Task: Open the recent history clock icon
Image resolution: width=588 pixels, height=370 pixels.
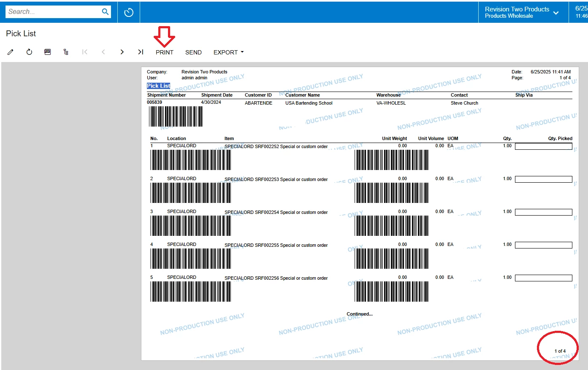Action: coord(129,12)
